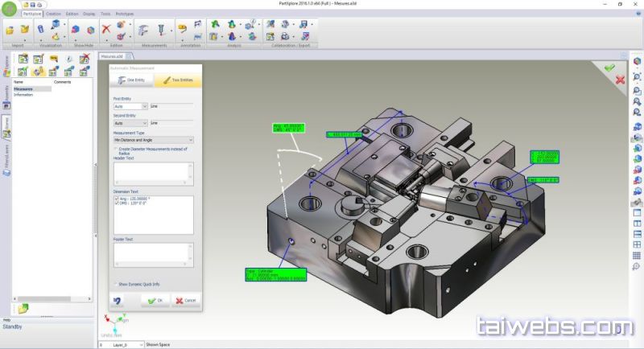Open the Second Entity Auto dropdown
Viewport: 644px width, 349px height.
click(130, 123)
